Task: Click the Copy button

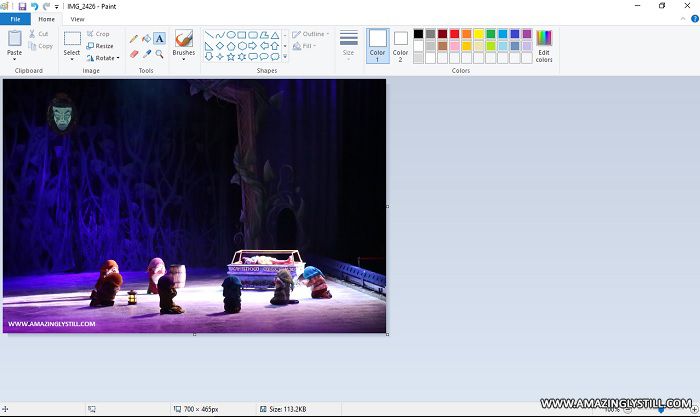Action: (x=41, y=46)
